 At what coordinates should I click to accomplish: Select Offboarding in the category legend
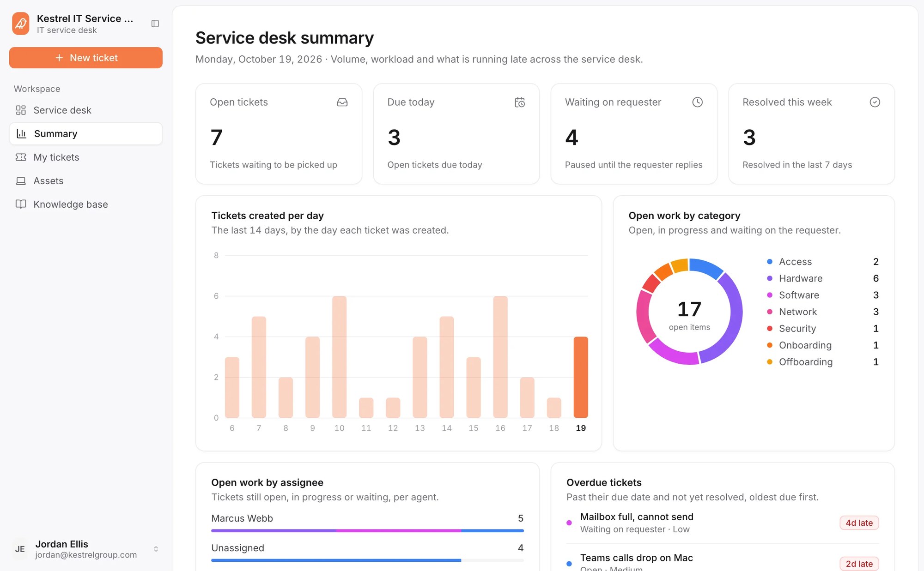click(822, 362)
